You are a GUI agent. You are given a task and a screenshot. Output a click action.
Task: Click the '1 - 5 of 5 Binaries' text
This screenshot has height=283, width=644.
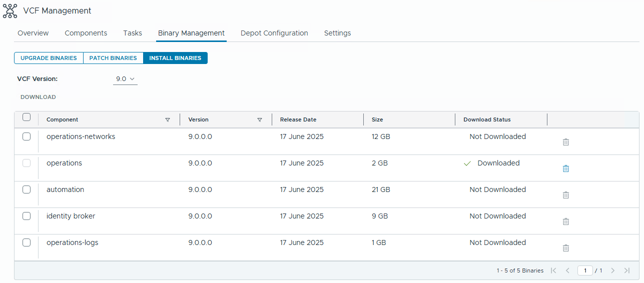click(x=520, y=270)
